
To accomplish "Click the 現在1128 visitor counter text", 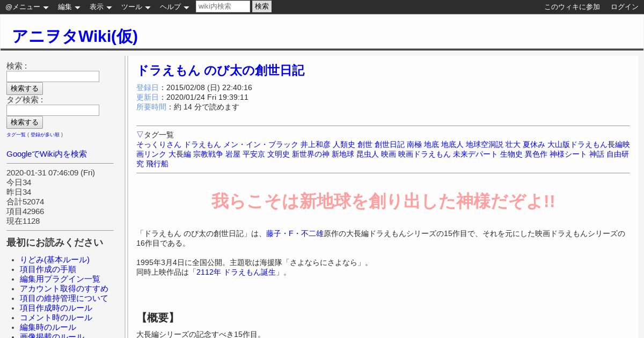I will (23, 221).
